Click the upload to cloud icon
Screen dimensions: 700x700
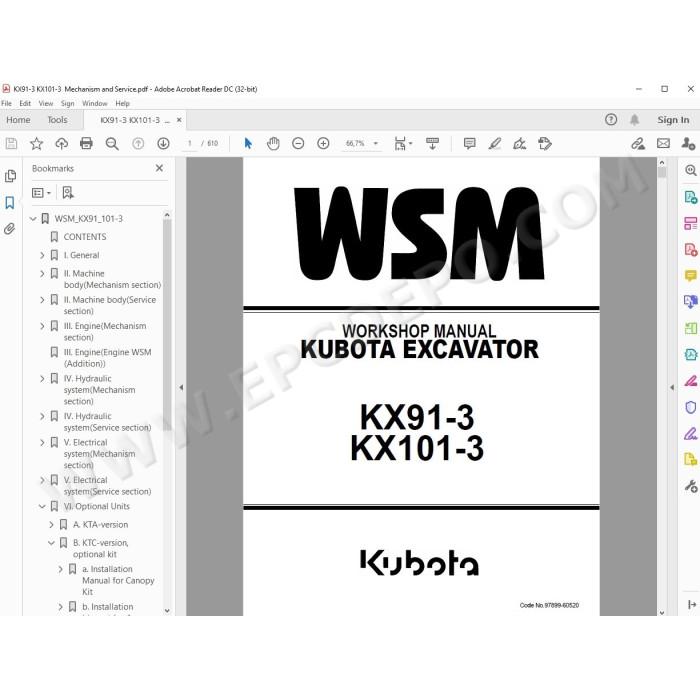(61, 143)
